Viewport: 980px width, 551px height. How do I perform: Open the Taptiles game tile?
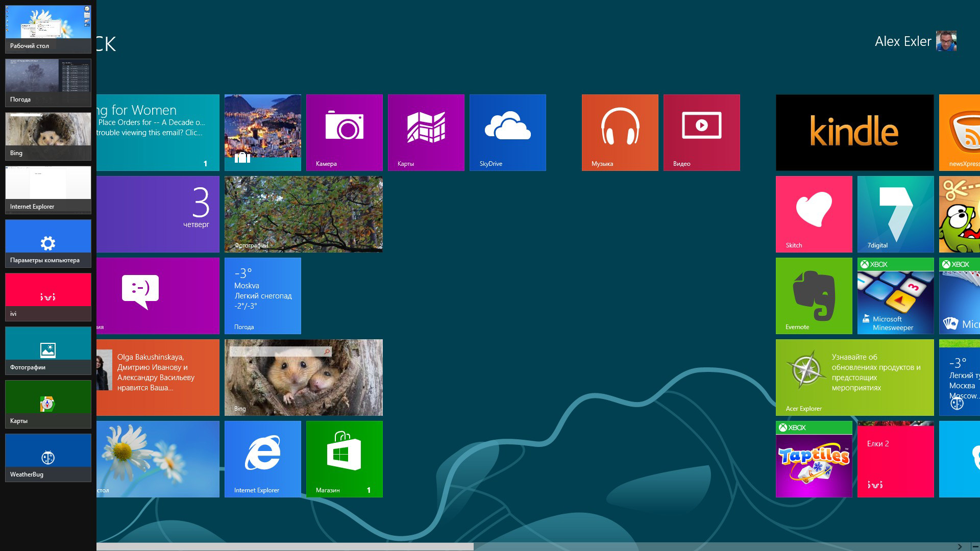point(814,459)
